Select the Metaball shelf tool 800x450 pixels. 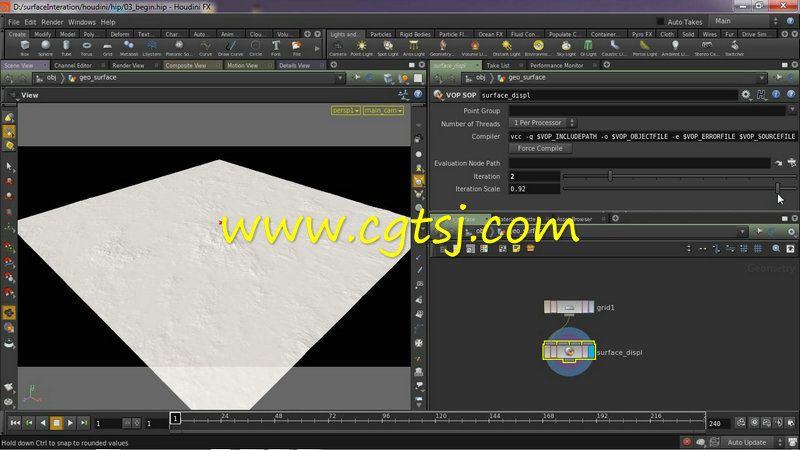[129, 48]
